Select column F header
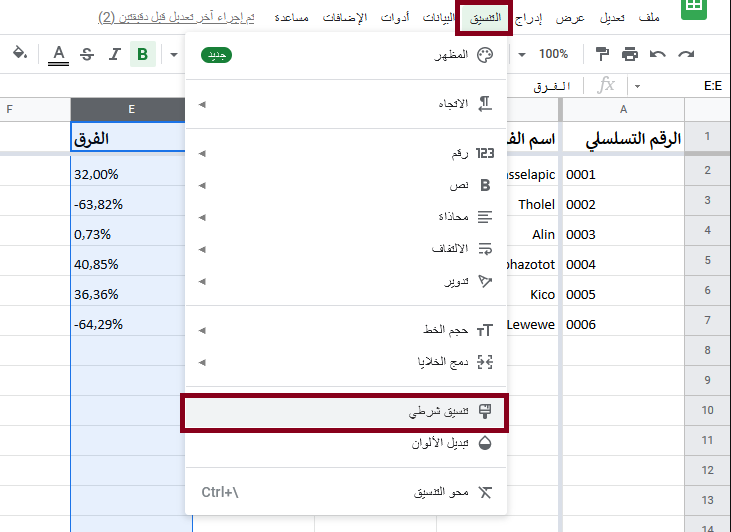 coord(35,109)
